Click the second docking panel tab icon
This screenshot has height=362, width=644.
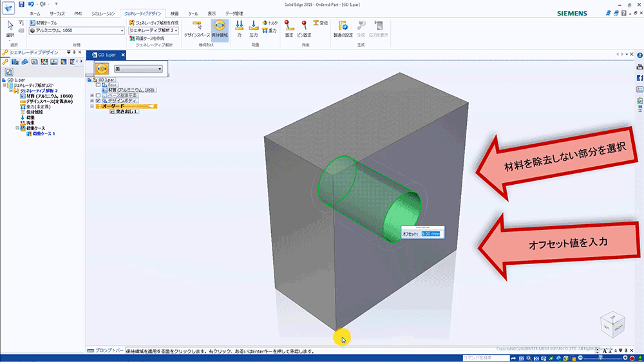point(15,62)
